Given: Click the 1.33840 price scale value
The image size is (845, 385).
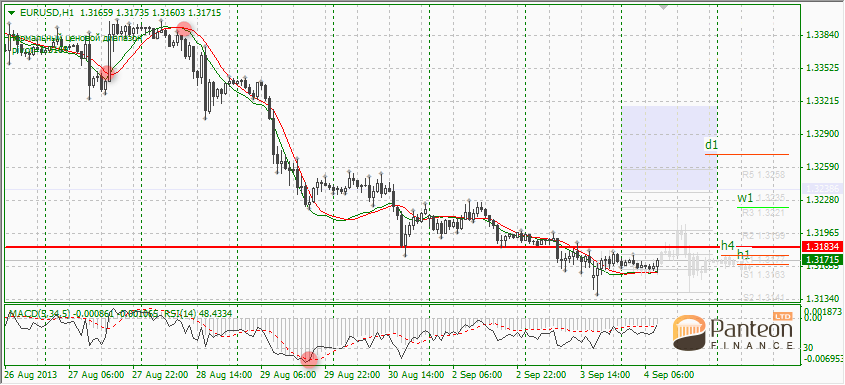Looking at the screenshot, I should point(822,35).
